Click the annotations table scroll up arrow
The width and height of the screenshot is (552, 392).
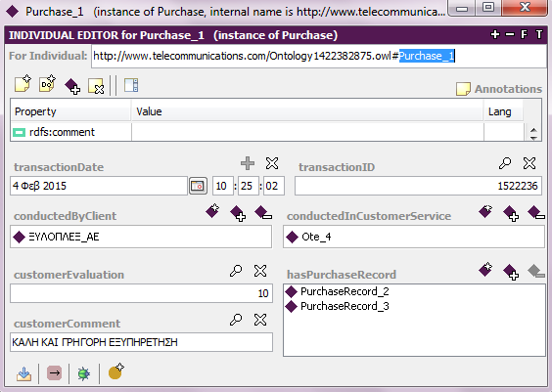coord(533,130)
